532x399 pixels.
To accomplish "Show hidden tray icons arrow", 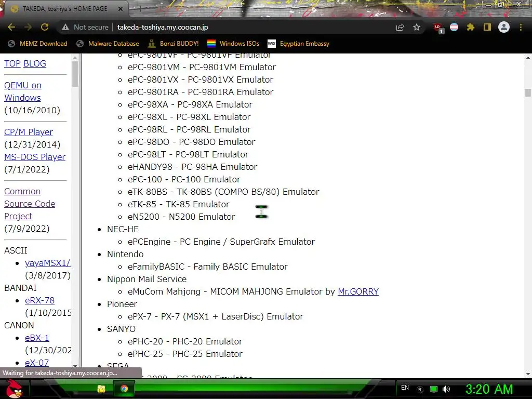I will point(420,389).
